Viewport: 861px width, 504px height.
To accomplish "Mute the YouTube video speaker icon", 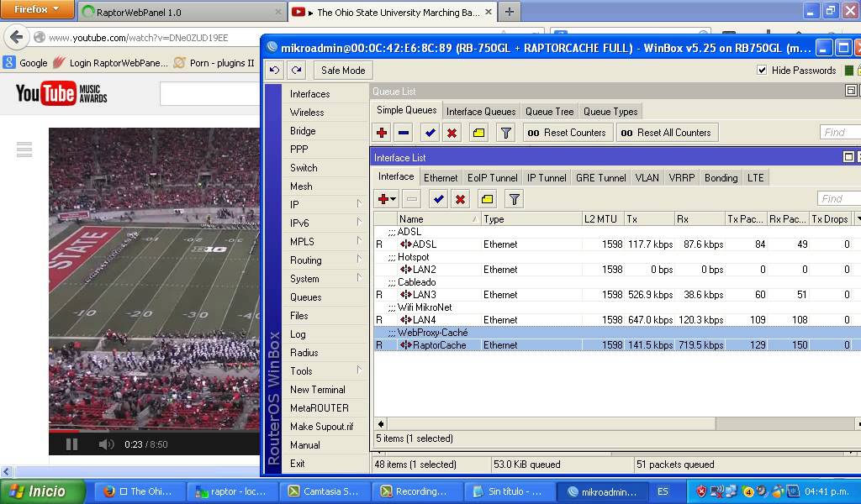I will tap(106, 444).
